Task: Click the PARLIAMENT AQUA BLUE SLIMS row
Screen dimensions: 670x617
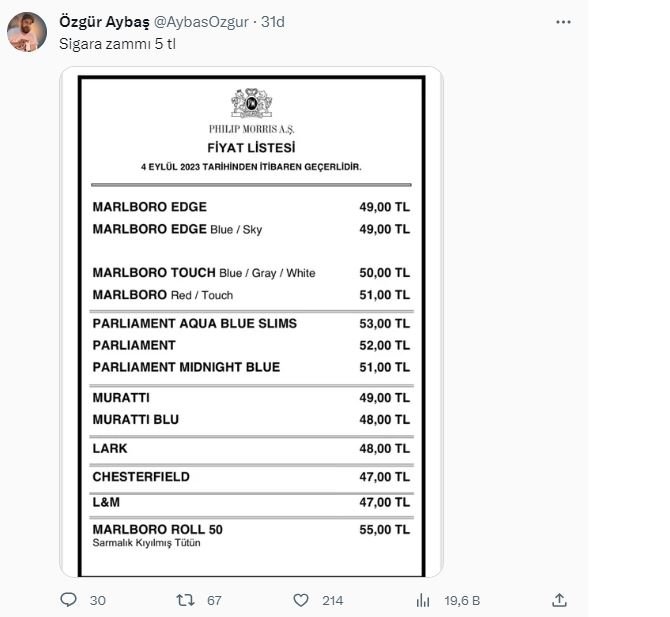Action: click(194, 324)
